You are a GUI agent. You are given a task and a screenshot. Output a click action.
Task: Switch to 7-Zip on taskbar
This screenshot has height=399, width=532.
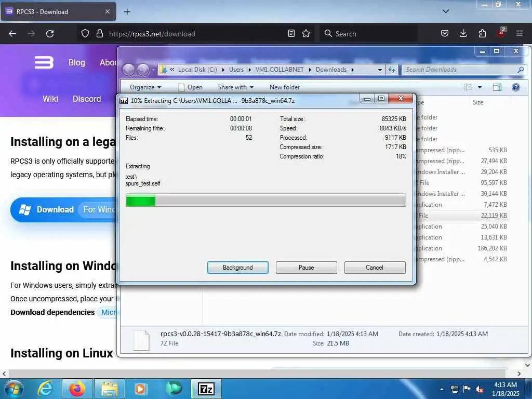point(206,389)
